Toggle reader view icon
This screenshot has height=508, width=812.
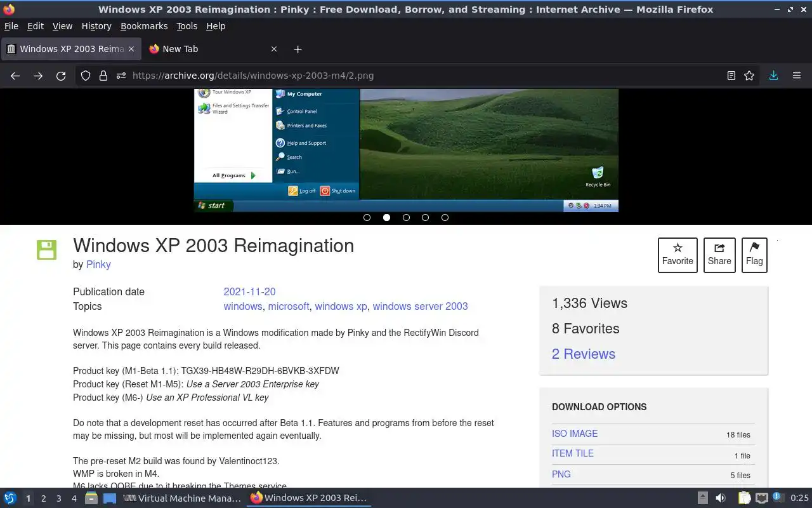pos(731,76)
